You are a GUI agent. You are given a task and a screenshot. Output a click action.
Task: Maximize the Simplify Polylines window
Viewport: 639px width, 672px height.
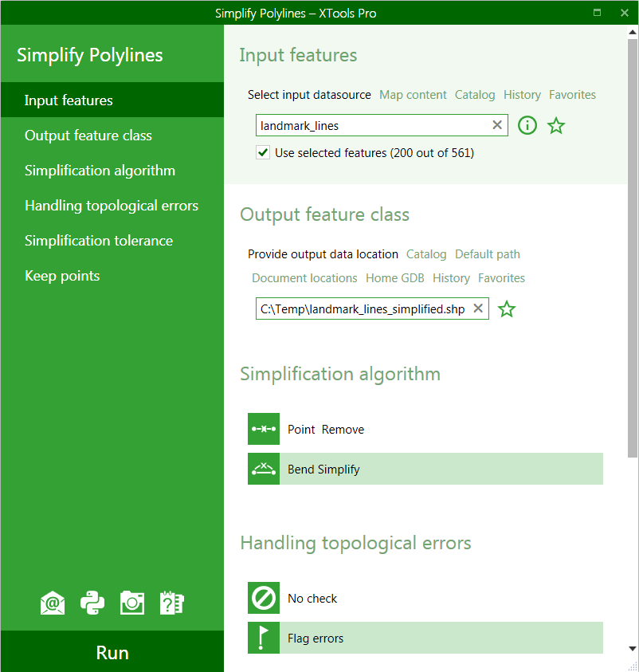[x=597, y=13]
